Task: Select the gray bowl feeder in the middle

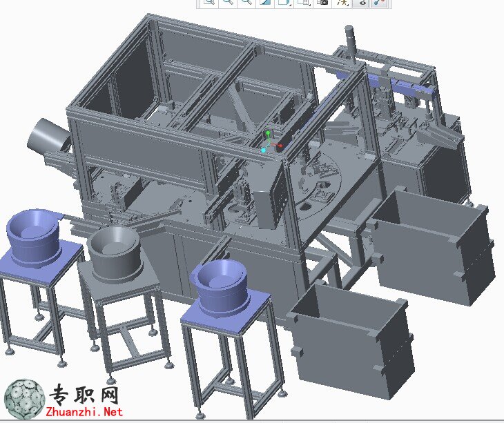Action: [115, 254]
